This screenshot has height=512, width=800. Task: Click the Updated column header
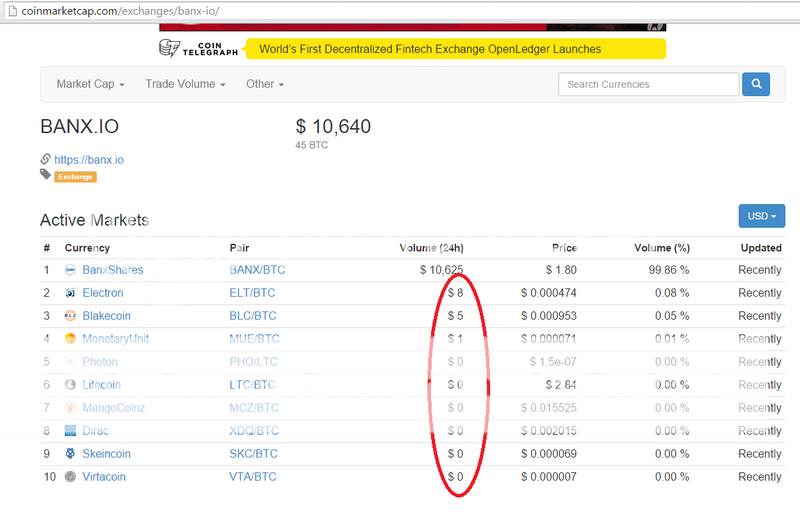pyautogui.click(x=761, y=248)
